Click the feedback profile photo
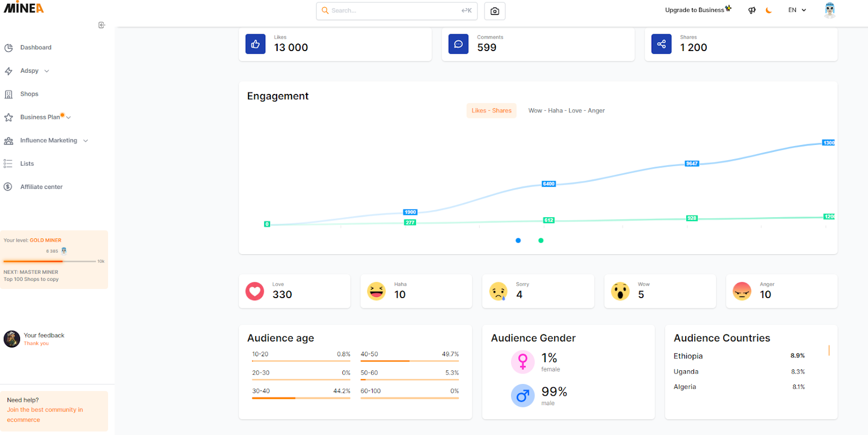868x435 pixels. (12, 339)
